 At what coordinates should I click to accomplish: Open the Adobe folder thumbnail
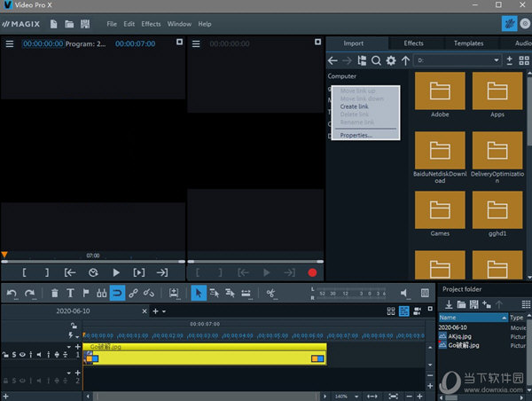point(440,90)
